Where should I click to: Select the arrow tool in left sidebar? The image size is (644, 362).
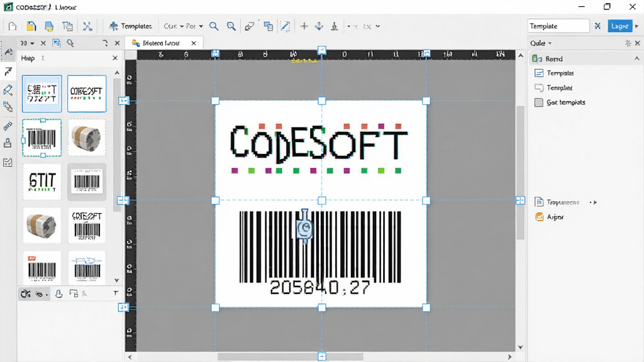(8, 72)
